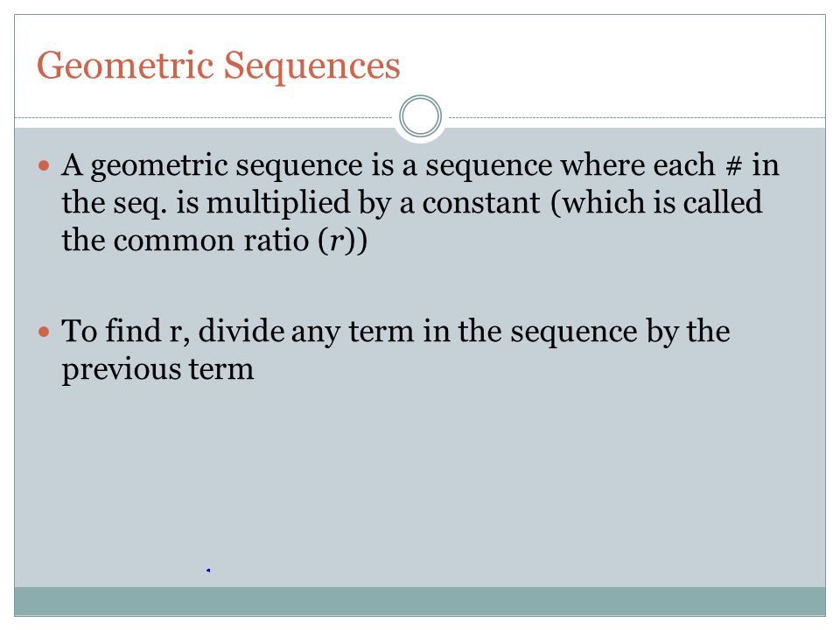
Task: Click the word 'multiplied' in the first bullet
Action: pos(278,203)
